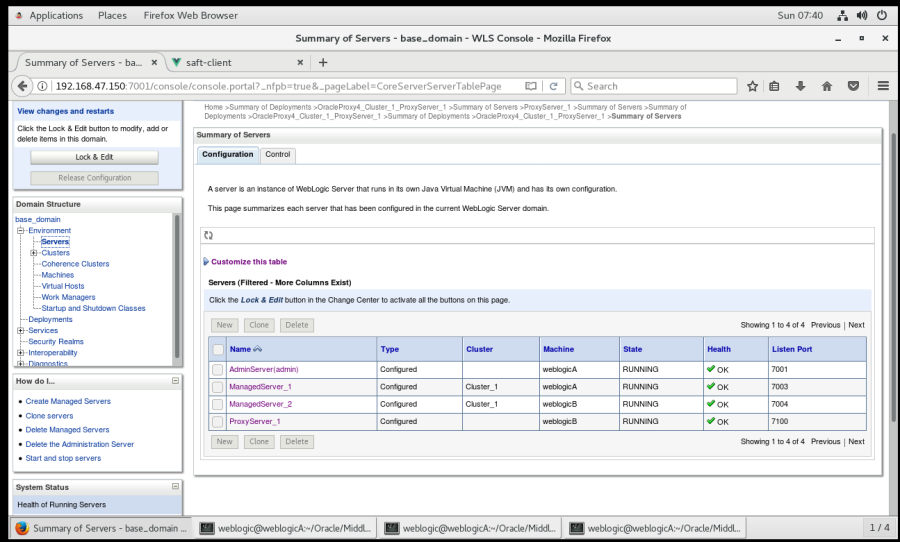The width and height of the screenshot is (900, 542).
Task: Click the Release Configuration button
Action: point(95,178)
